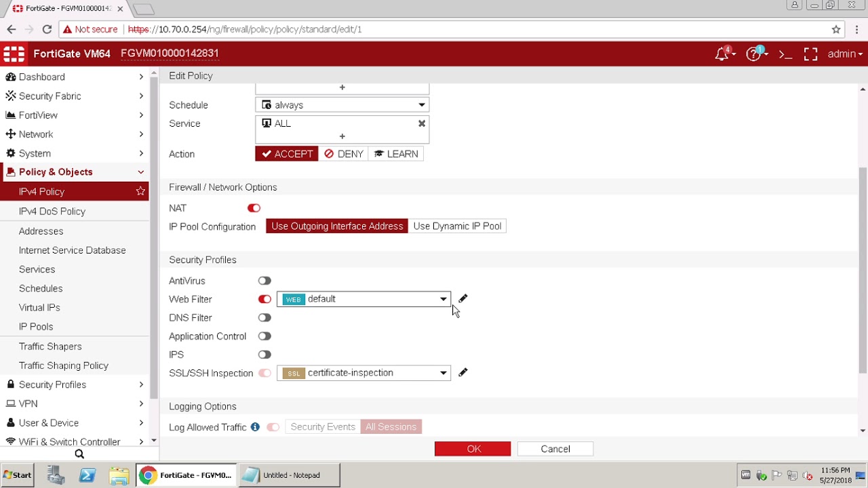Click the Not secure warning icon
The width and height of the screenshot is (868, 488).
coord(66,29)
